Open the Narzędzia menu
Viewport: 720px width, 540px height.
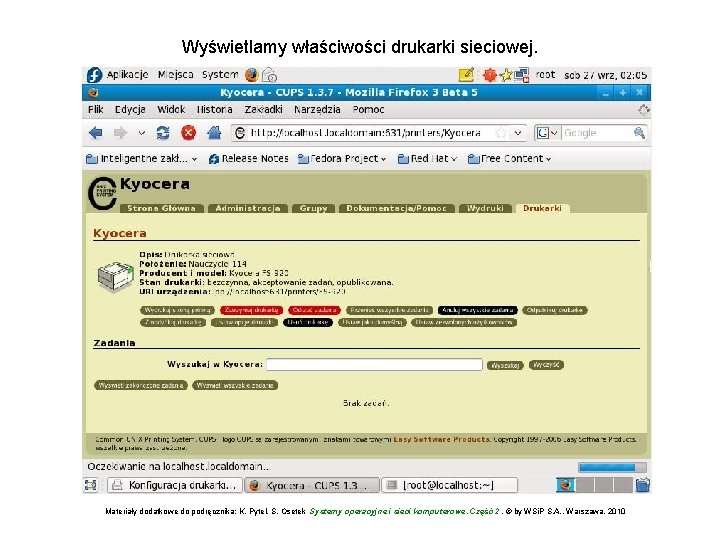click(317, 110)
